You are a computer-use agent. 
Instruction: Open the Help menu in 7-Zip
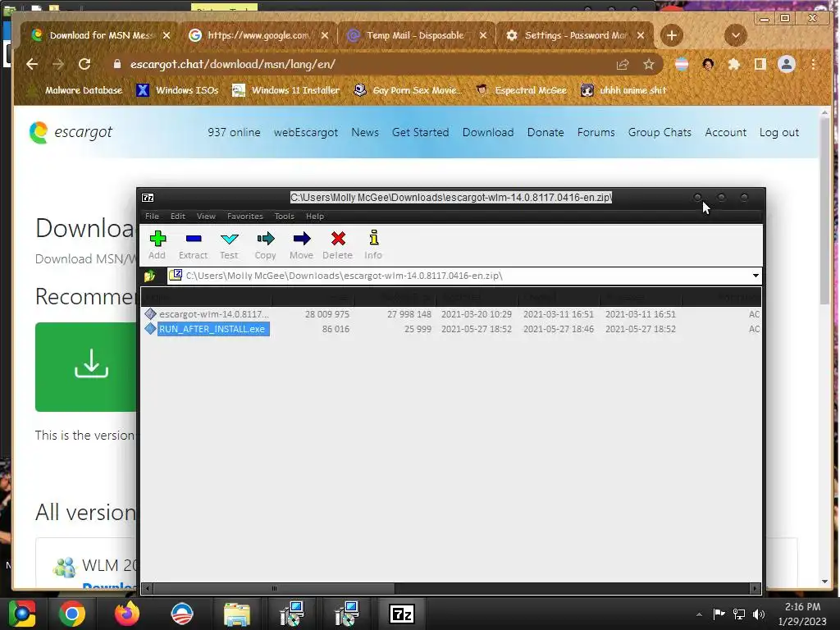pyautogui.click(x=315, y=217)
